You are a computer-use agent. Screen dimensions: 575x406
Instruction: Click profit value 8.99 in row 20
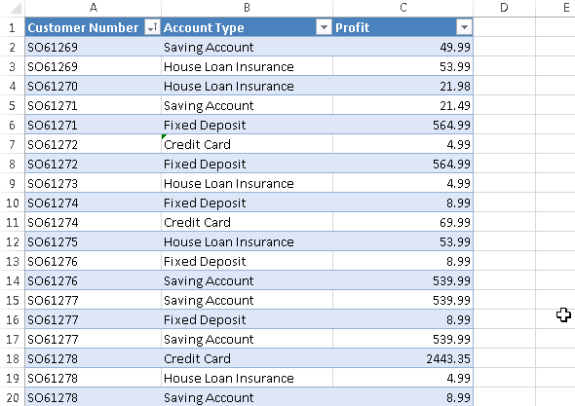click(x=403, y=397)
